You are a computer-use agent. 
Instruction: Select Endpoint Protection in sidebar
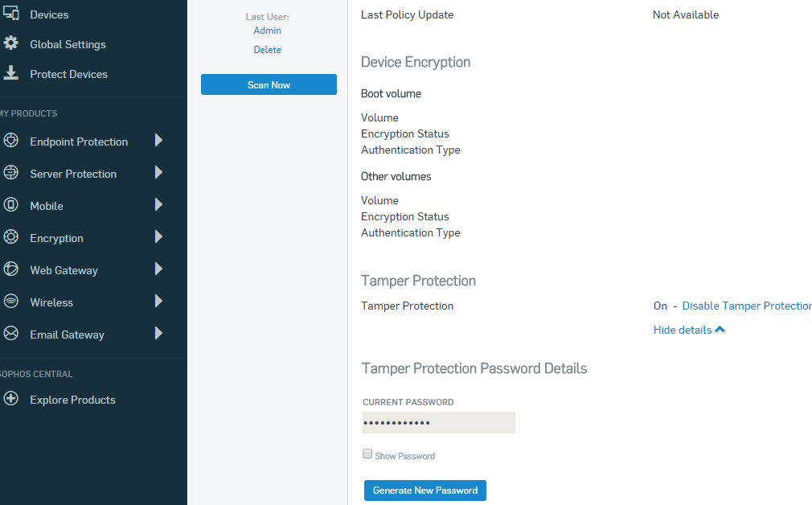pos(79,142)
